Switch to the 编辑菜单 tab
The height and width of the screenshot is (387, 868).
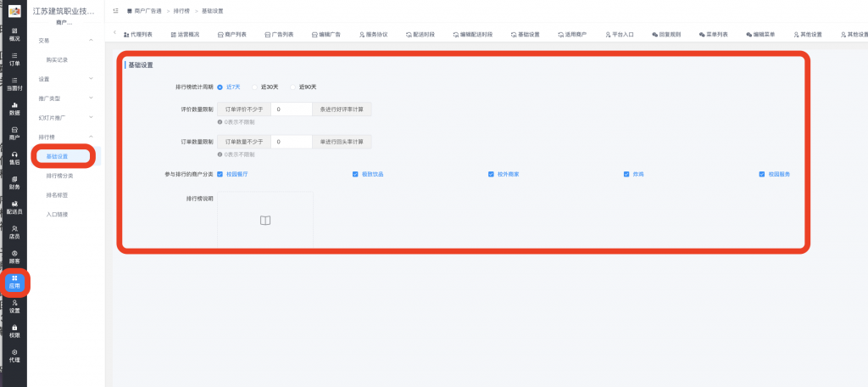760,35
